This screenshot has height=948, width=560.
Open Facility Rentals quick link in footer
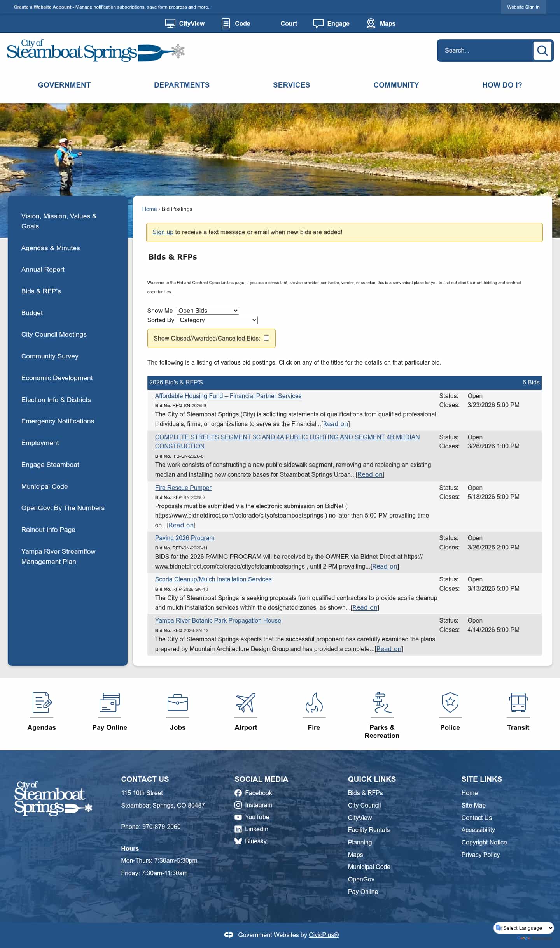(x=369, y=830)
